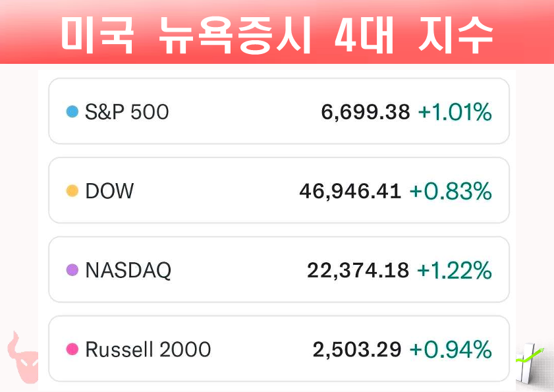
Task: Click the pink dot beside Russell 2000
Action: click(72, 349)
